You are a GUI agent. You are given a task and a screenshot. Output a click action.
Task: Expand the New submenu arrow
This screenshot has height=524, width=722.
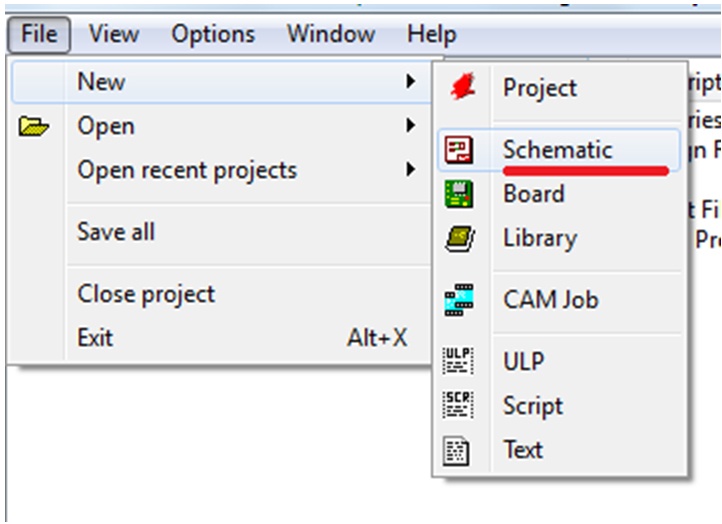pyautogui.click(x=410, y=82)
